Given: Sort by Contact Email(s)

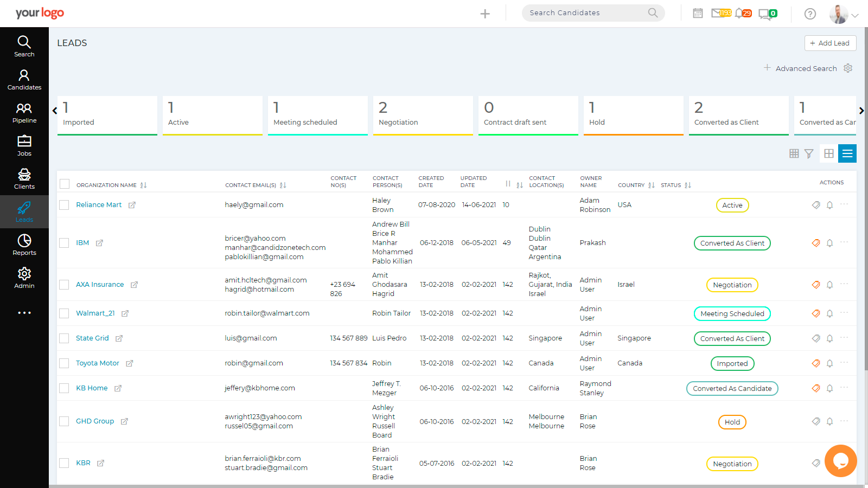Looking at the screenshot, I should 283,185.
